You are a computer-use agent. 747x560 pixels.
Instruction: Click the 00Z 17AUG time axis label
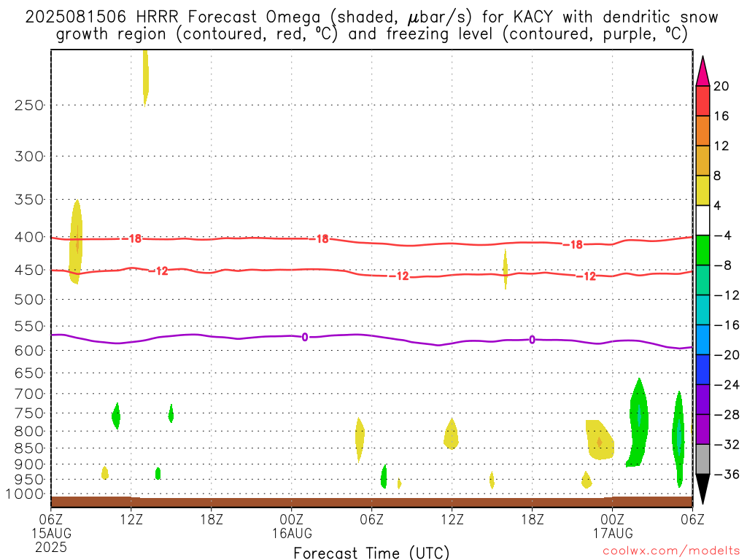point(612,519)
